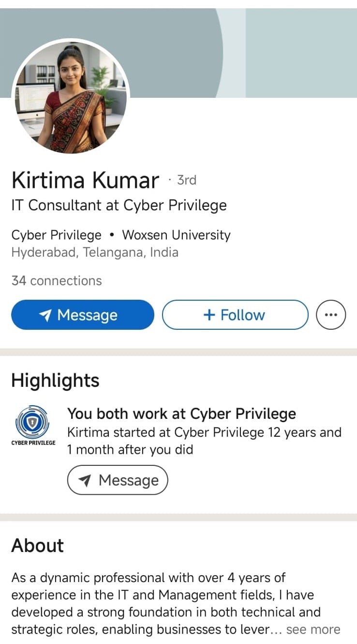Viewport: 357px width, 644px height.
Task: Expand the About section with see more
Action: (313, 629)
